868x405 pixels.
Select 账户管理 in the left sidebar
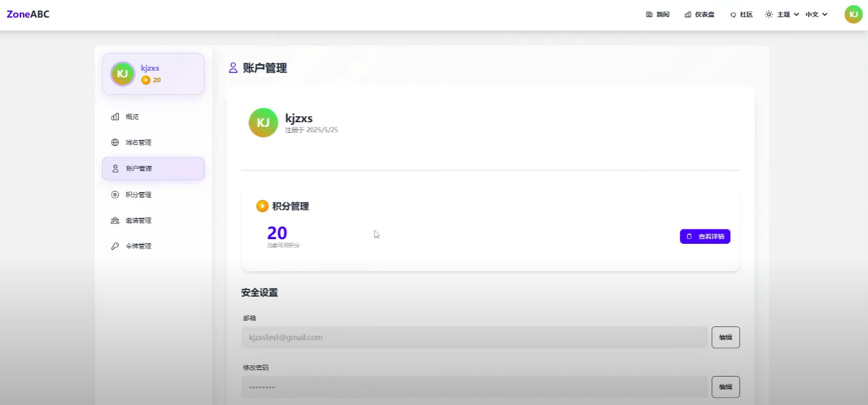click(x=153, y=168)
